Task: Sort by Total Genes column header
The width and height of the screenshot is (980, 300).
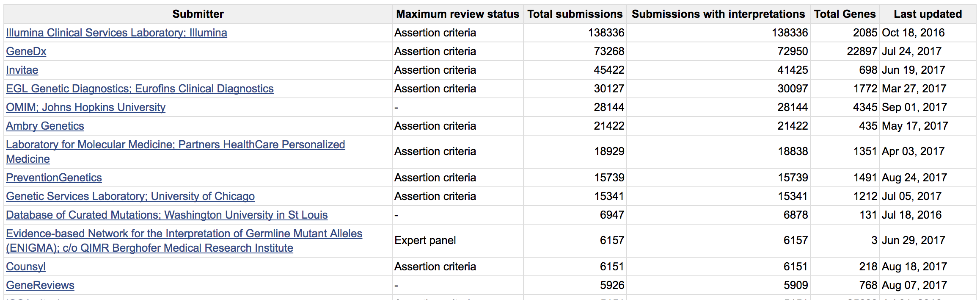Action: click(x=845, y=14)
